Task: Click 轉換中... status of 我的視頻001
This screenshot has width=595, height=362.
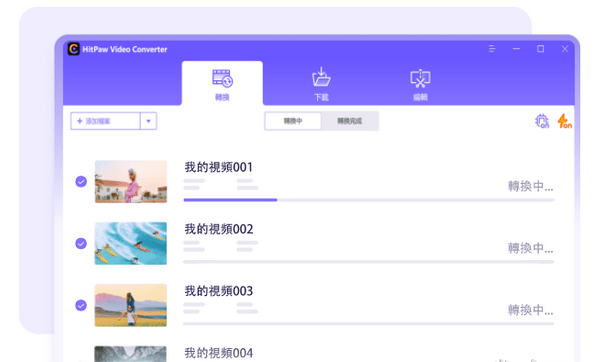Action: point(530,186)
